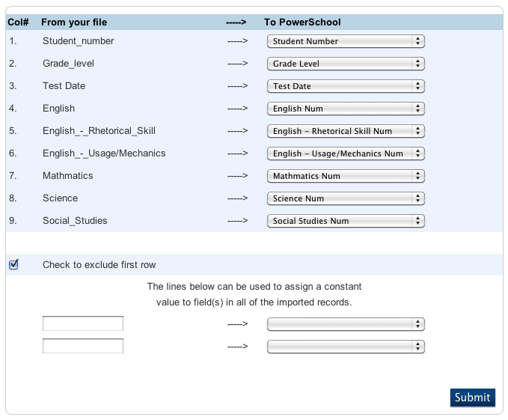Screen dimensions: 508x420
Task: Expand English – Rhetorical Skill Num dropdown
Action: coord(346,131)
